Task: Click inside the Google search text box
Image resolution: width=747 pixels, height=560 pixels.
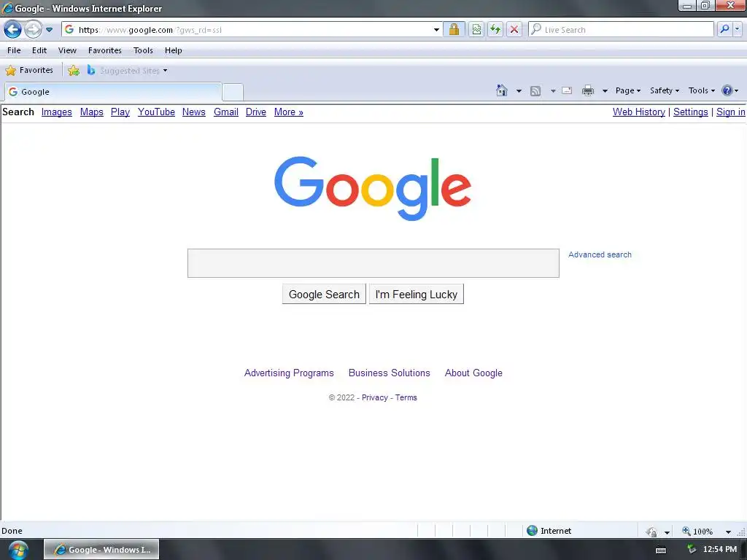Action: (373, 262)
